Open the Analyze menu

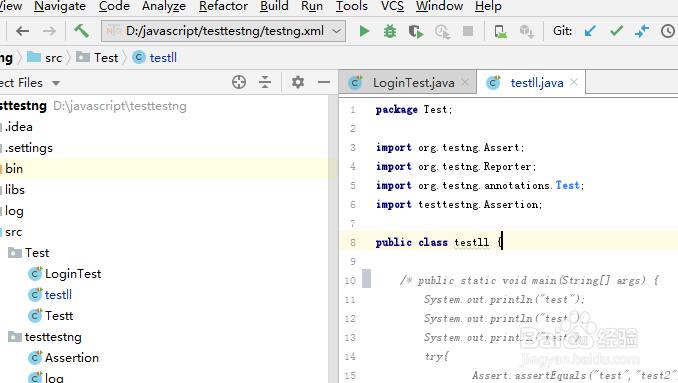164,6
